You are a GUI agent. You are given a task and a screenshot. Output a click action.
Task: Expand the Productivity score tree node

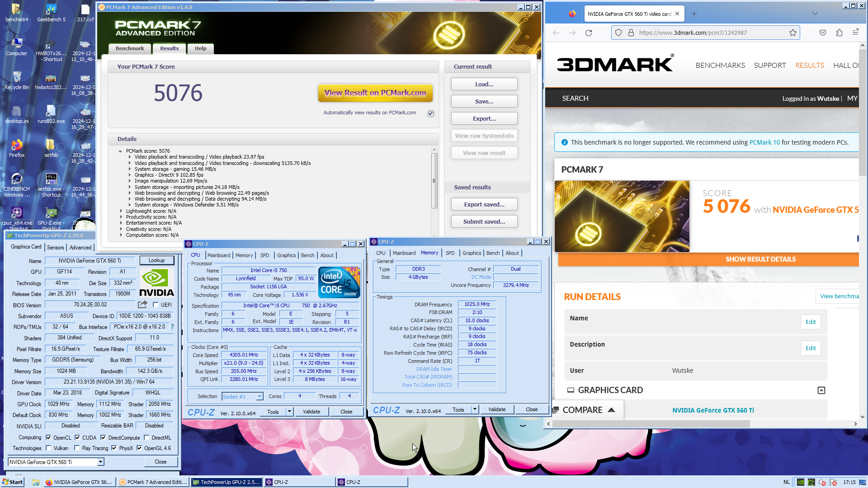coord(121,217)
